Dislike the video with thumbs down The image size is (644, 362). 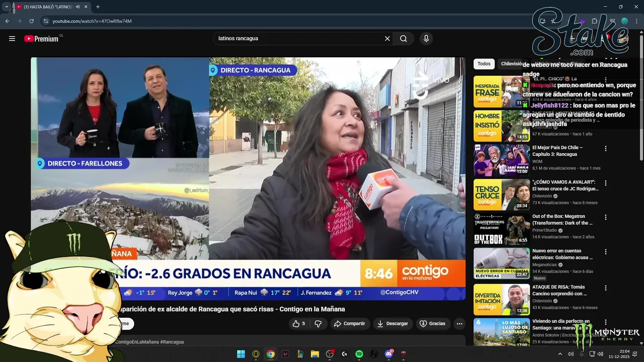pyautogui.click(x=318, y=324)
